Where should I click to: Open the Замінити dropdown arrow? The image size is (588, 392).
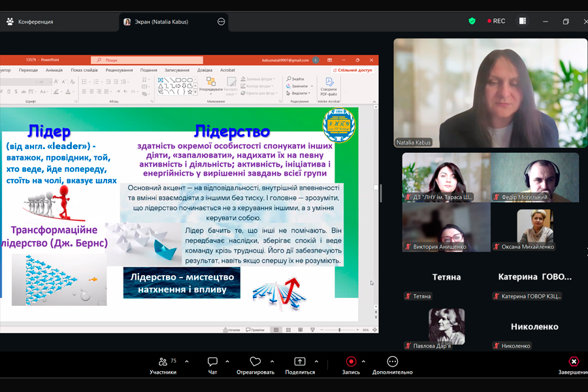(x=312, y=86)
